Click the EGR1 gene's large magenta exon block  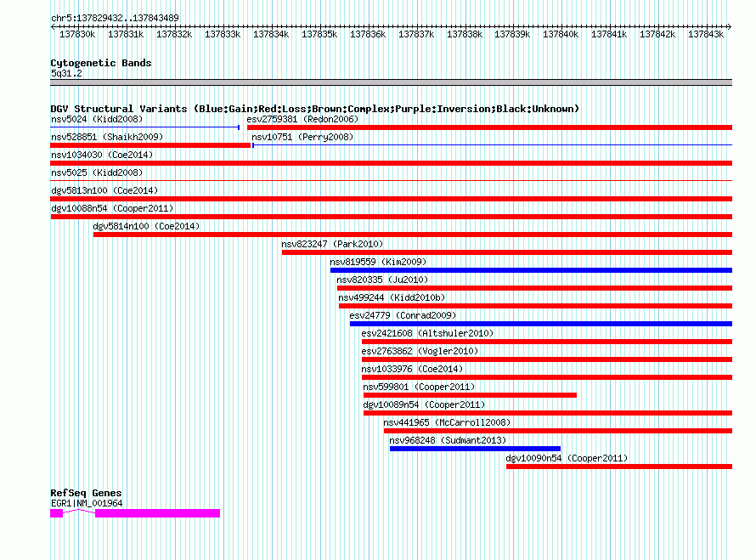click(158, 513)
